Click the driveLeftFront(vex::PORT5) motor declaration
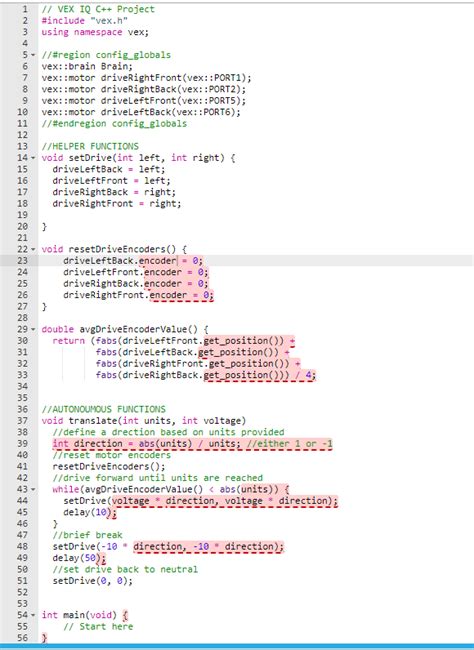The height and width of the screenshot is (650, 474). (x=143, y=101)
